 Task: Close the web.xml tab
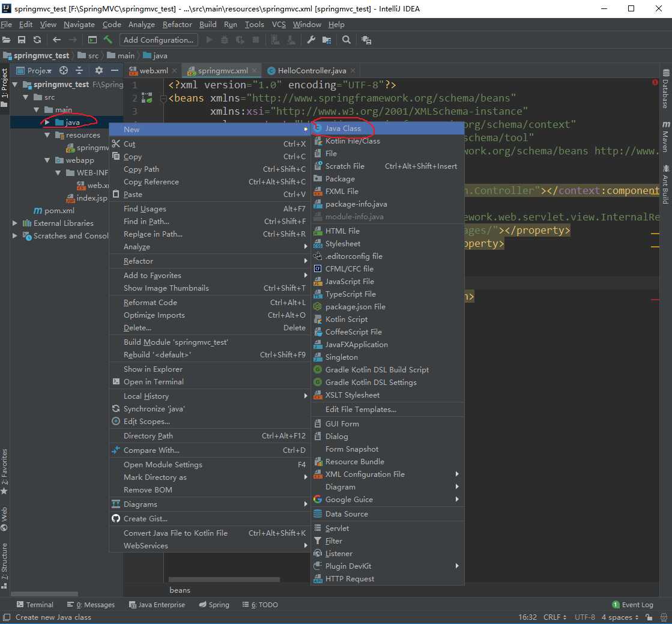pyautogui.click(x=174, y=71)
